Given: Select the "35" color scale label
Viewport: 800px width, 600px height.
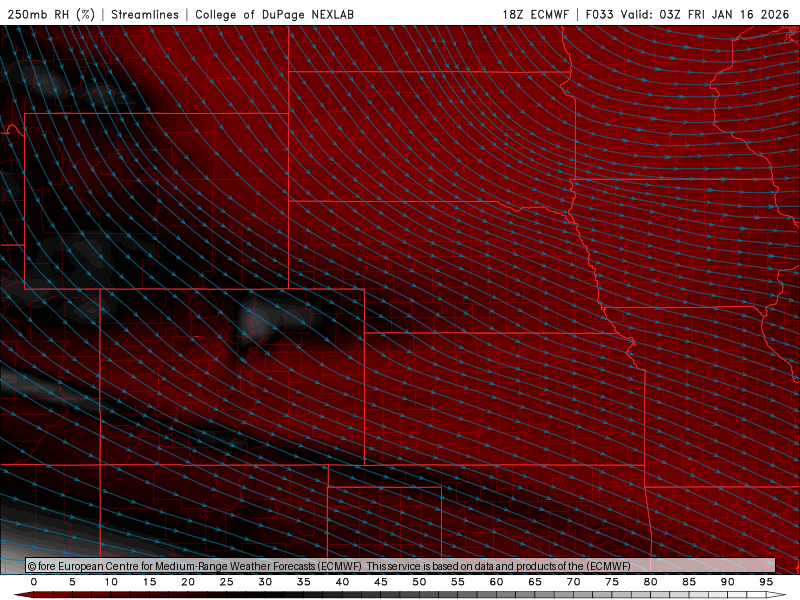Looking at the screenshot, I should 304,582.
